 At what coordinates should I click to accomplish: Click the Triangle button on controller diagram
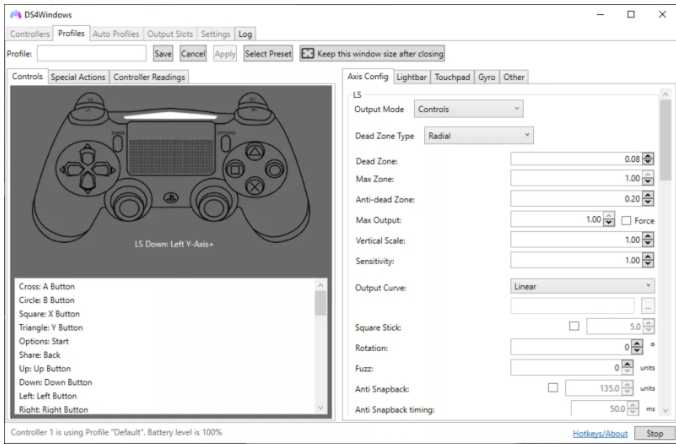coord(255,151)
